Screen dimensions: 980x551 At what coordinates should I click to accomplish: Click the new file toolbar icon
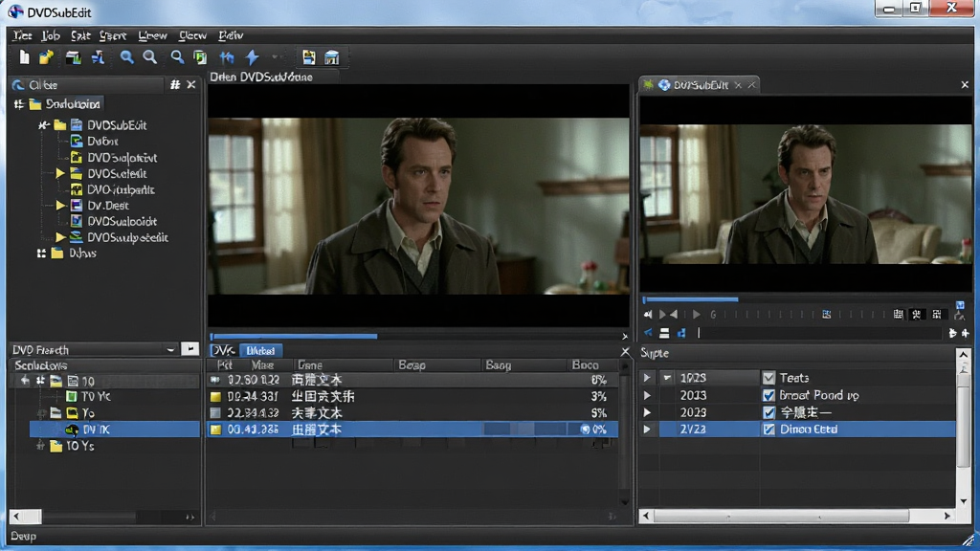tap(24, 57)
